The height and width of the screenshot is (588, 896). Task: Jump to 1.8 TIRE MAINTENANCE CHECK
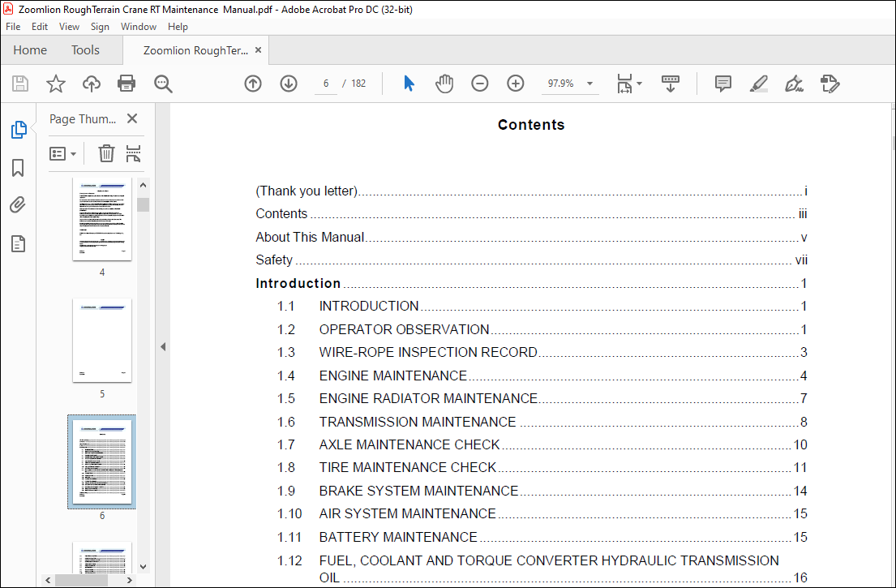click(542, 467)
